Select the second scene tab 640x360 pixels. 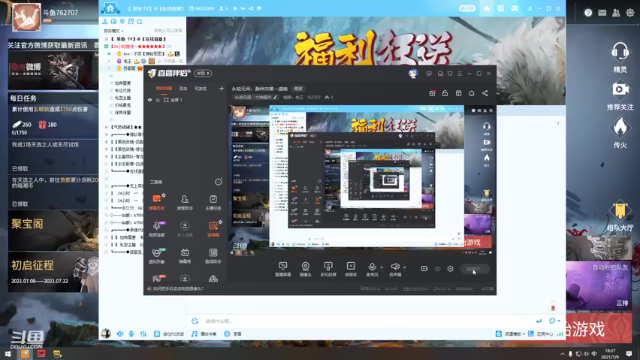pos(183,89)
